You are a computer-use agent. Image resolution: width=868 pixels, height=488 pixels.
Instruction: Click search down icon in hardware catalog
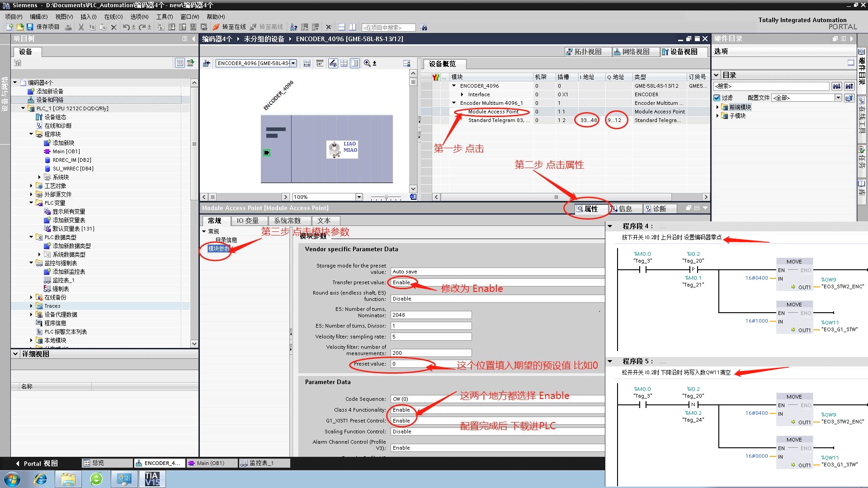(836, 86)
